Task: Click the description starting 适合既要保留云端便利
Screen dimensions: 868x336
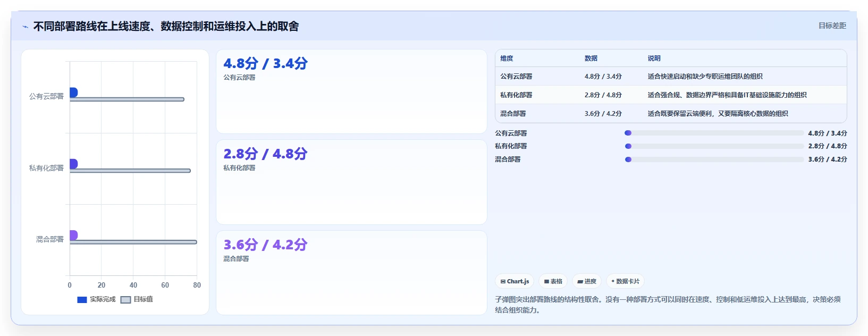Action: [x=718, y=114]
